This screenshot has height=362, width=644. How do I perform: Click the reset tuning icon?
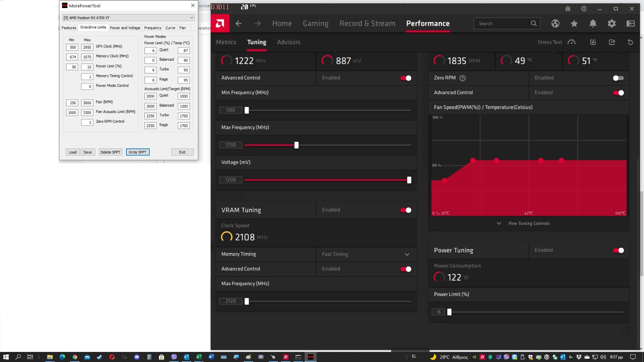click(630, 42)
